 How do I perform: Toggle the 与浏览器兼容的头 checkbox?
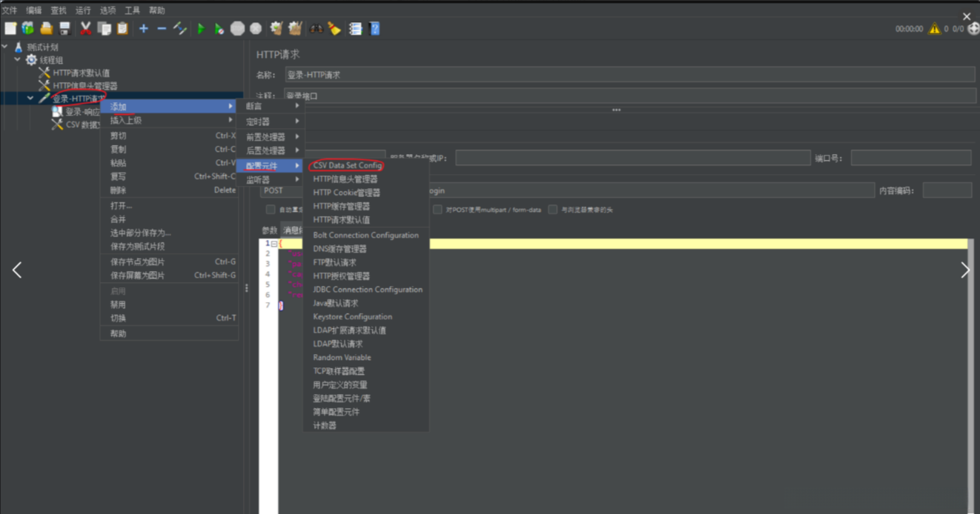[x=552, y=210]
